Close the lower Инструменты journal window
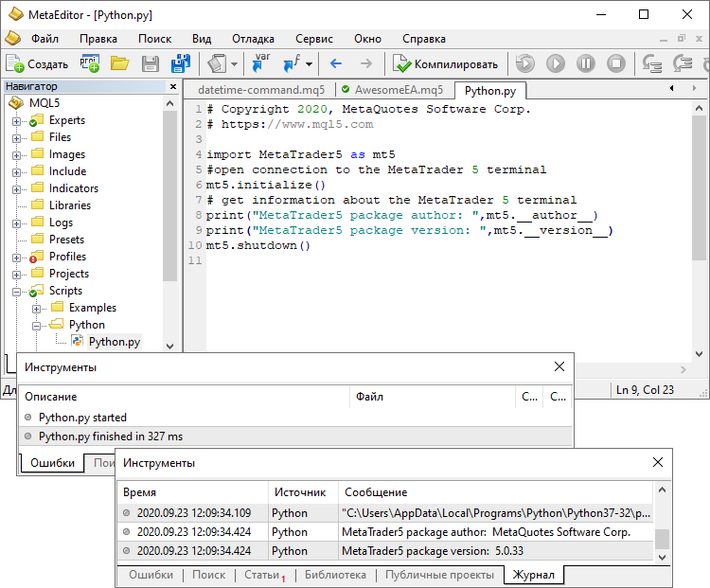The image size is (710, 588). (658, 462)
